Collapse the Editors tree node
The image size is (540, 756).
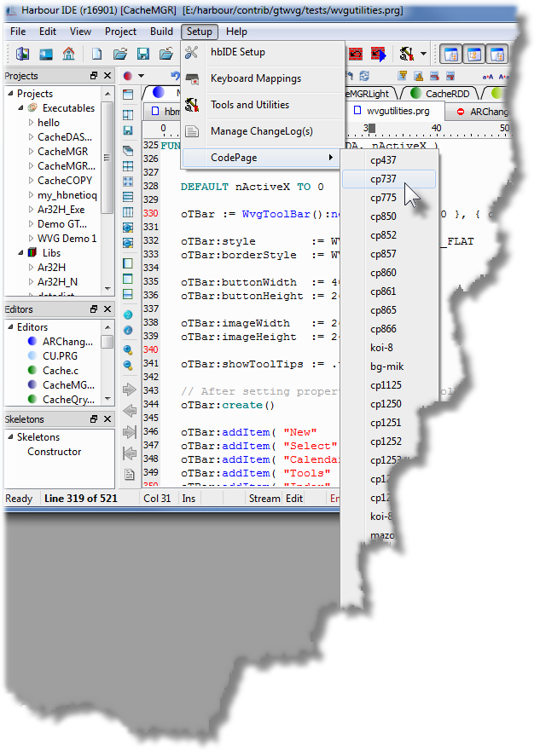(10, 326)
